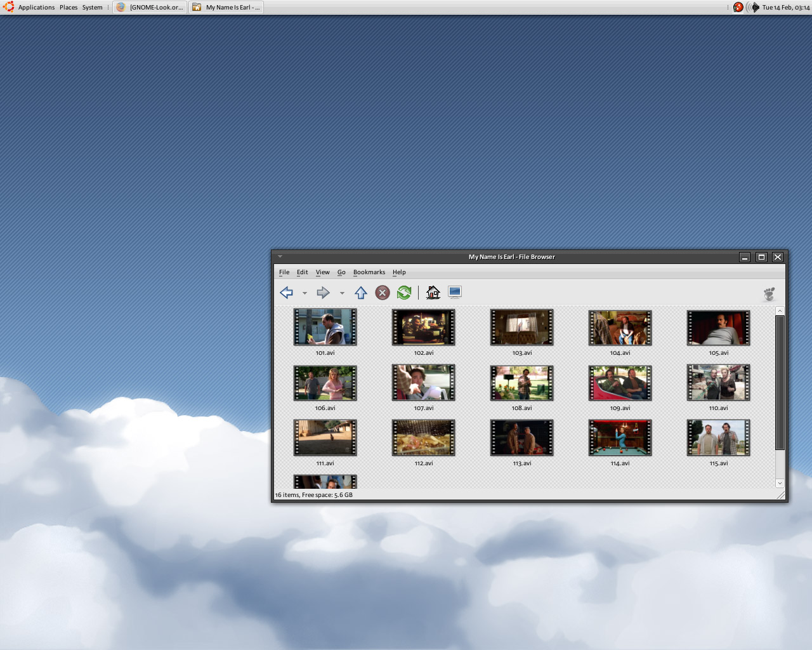Open the window menu arrow in title bar
Screen dimensions: 812x650
(x=280, y=256)
